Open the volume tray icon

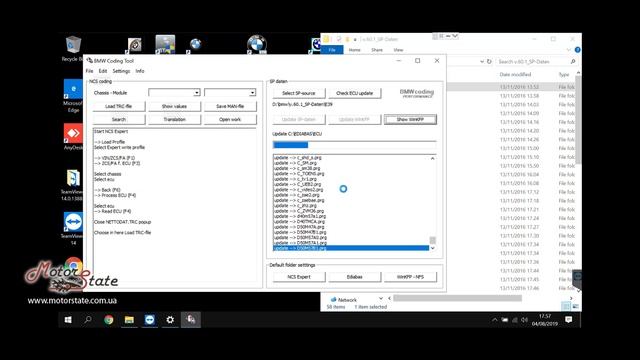point(524,320)
